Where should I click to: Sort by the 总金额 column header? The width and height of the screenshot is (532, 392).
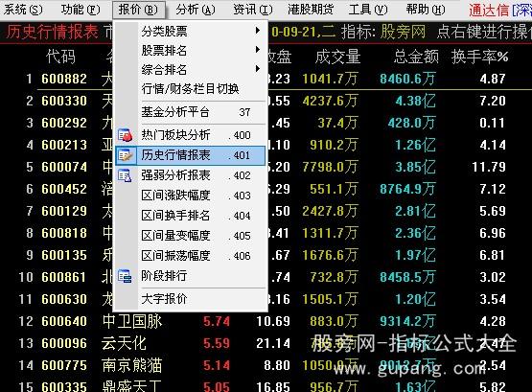[x=416, y=57]
